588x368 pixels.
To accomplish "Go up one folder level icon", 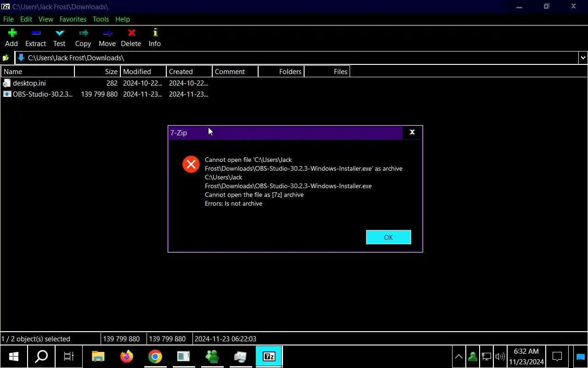I will click(6, 58).
